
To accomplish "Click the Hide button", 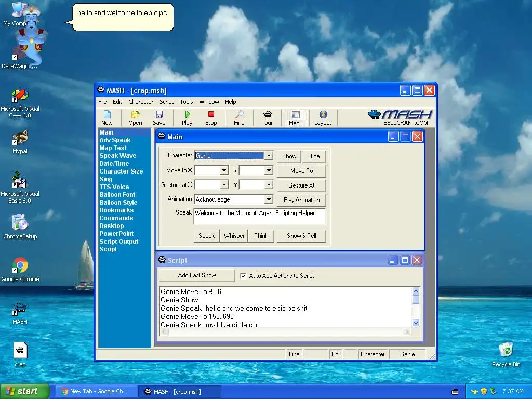I will click(x=314, y=156).
